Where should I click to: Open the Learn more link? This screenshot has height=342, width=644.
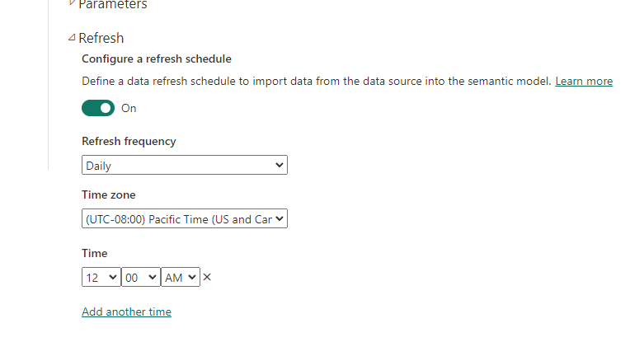point(584,82)
